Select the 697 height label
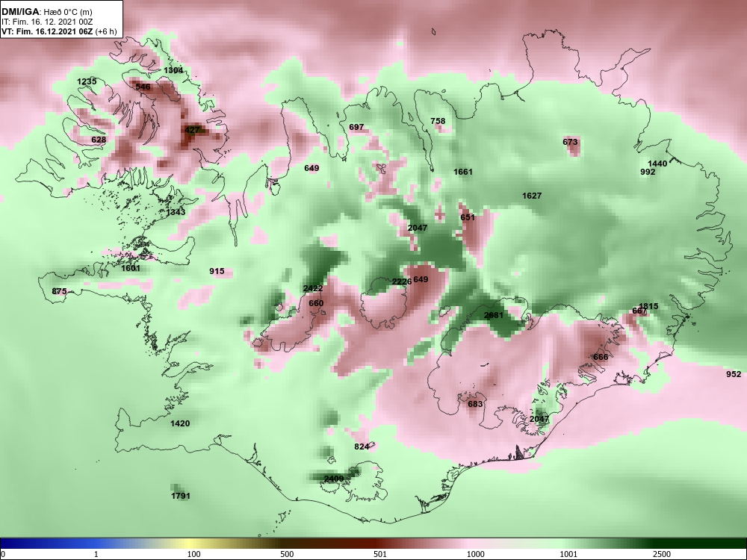 tap(356, 127)
